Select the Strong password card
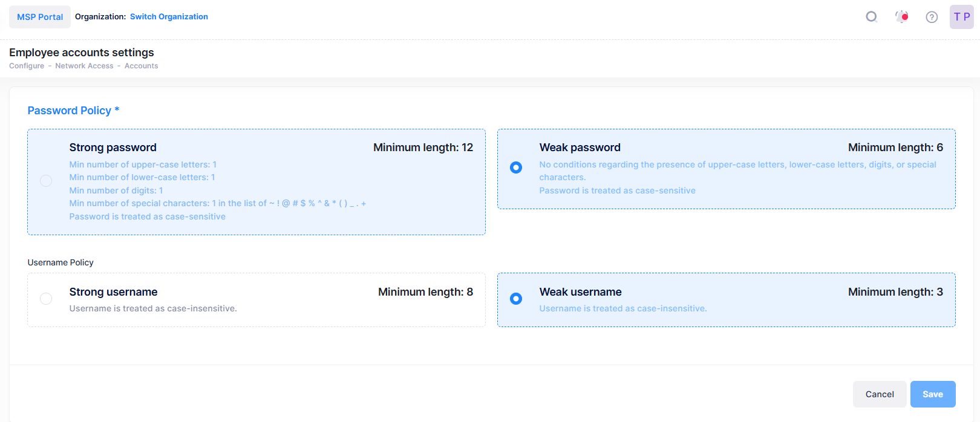Image resolution: width=980 pixels, height=422 pixels. click(x=256, y=180)
